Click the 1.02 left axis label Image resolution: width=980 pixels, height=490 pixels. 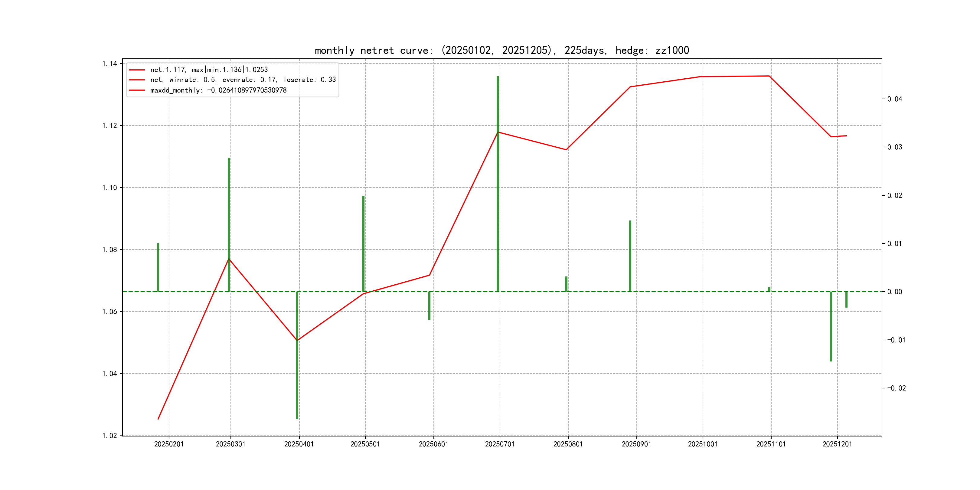point(109,436)
